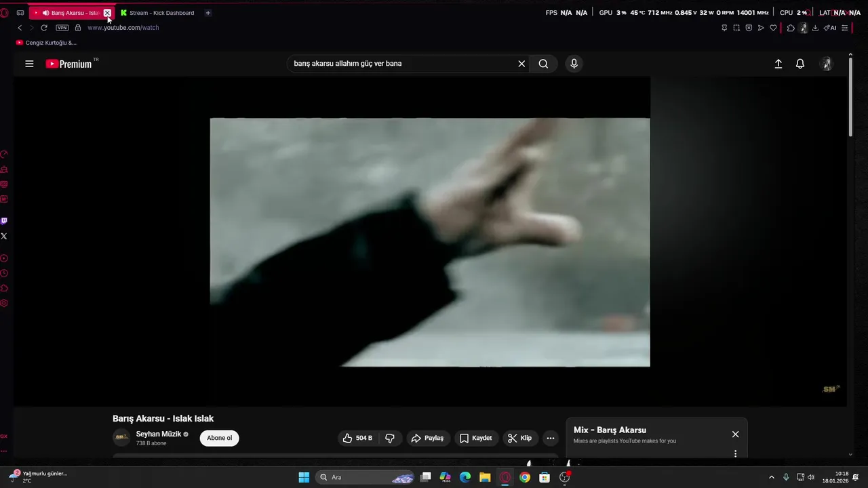The height and width of the screenshot is (488, 868).
Task: Open the YouTube guide hamburger menu
Action: 29,64
